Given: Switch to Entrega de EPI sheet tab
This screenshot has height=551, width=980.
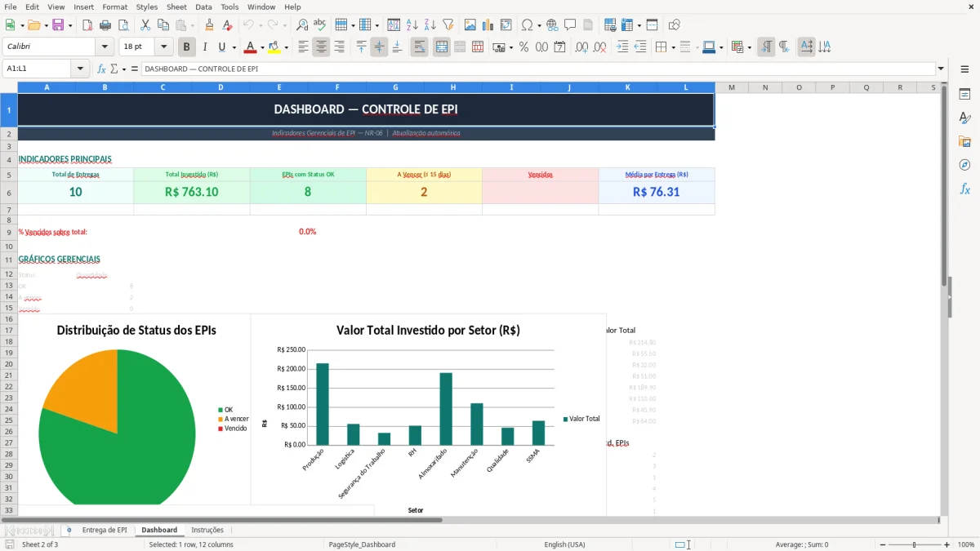Looking at the screenshot, I should coord(105,531).
